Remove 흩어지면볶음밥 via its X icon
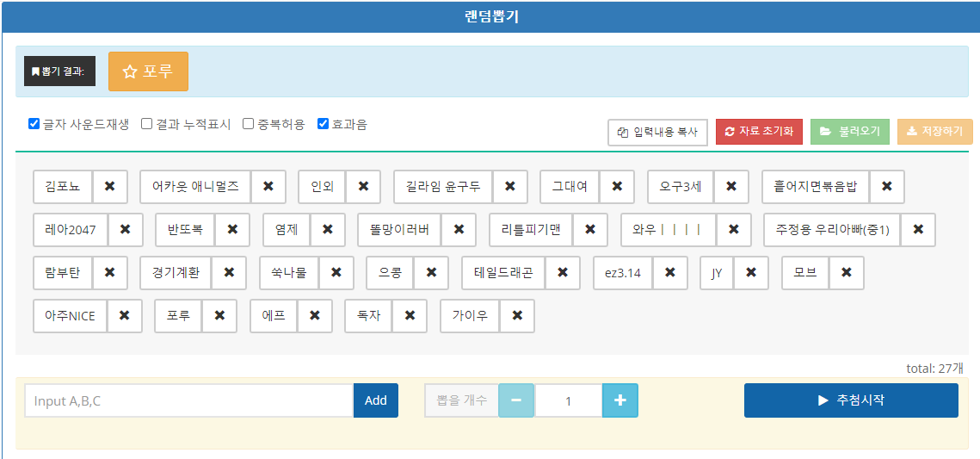Image resolution: width=980 pixels, height=459 pixels. [x=886, y=187]
